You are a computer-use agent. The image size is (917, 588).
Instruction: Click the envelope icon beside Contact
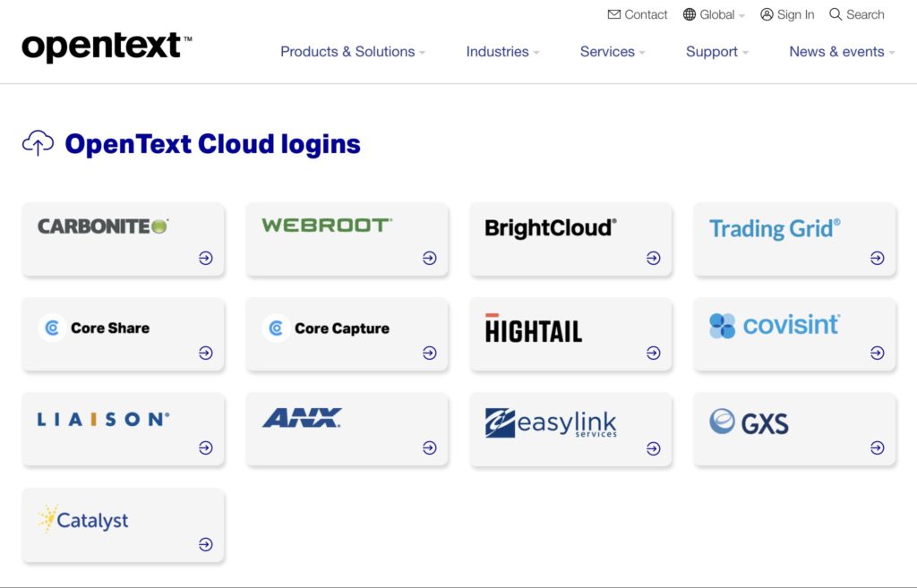(x=614, y=14)
